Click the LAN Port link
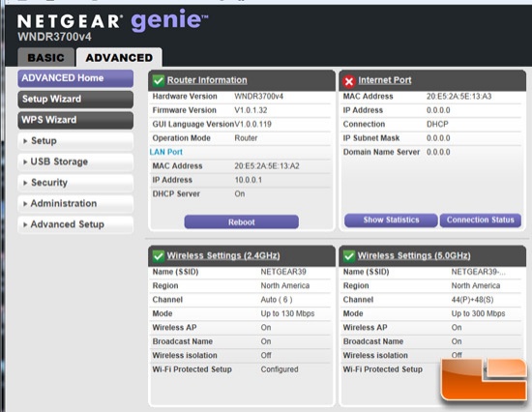 (x=166, y=152)
